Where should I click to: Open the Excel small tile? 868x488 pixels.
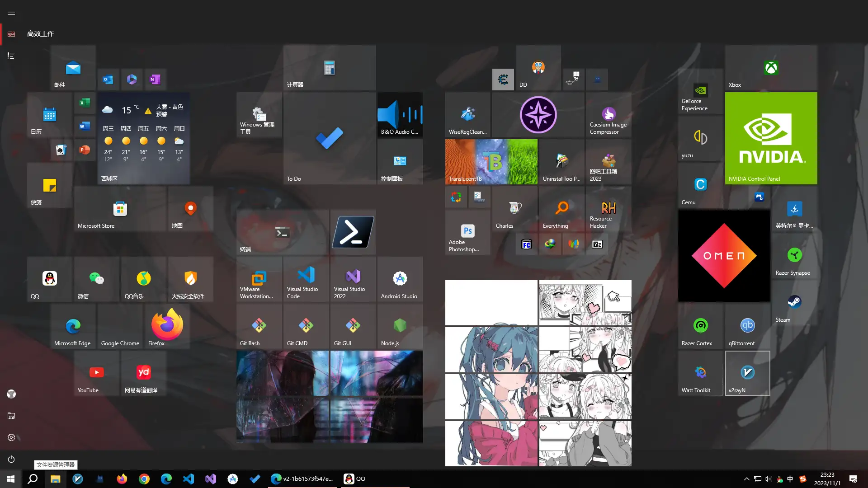click(85, 103)
